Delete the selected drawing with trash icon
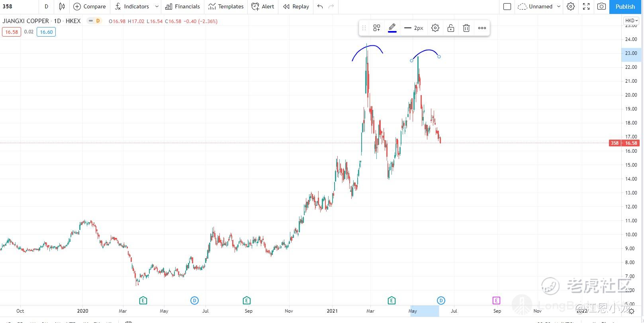 coord(466,28)
